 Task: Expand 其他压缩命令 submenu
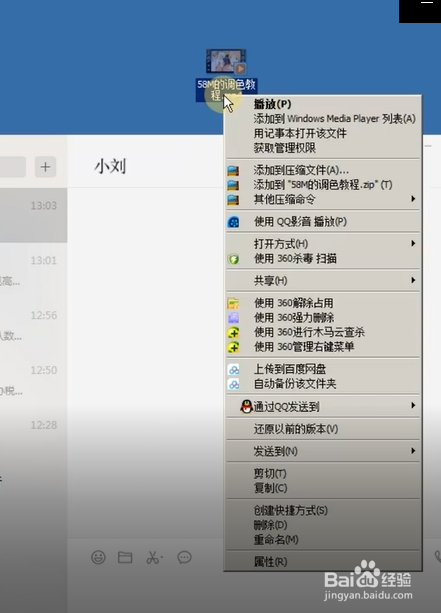tap(323, 199)
